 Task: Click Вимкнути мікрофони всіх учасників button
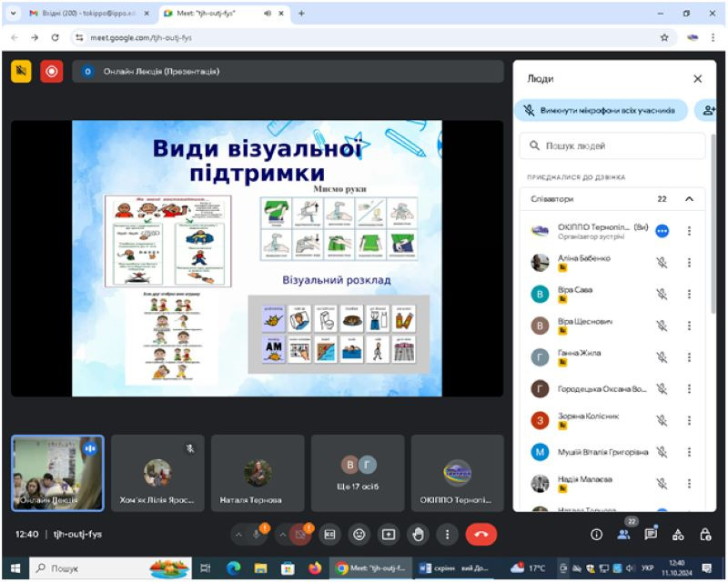602,110
